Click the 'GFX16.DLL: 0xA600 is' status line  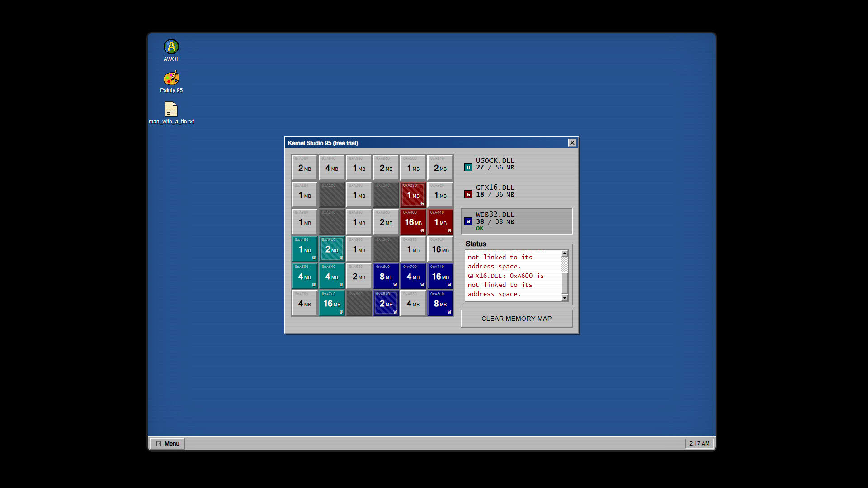click(506, 276)
